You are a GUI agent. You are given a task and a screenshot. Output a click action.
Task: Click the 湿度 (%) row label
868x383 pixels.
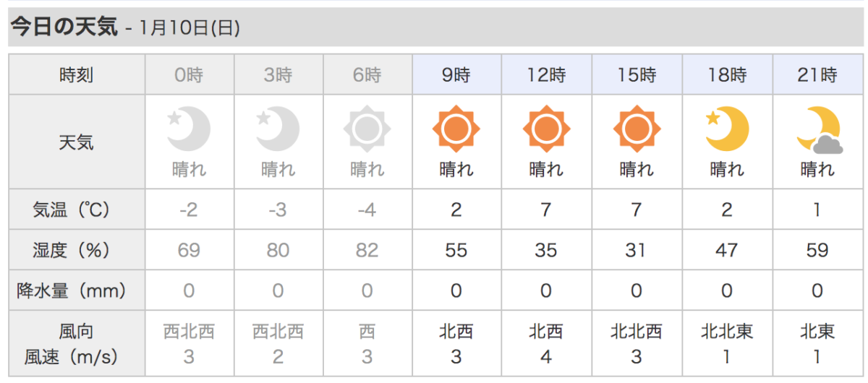click(x=76, y=250)
